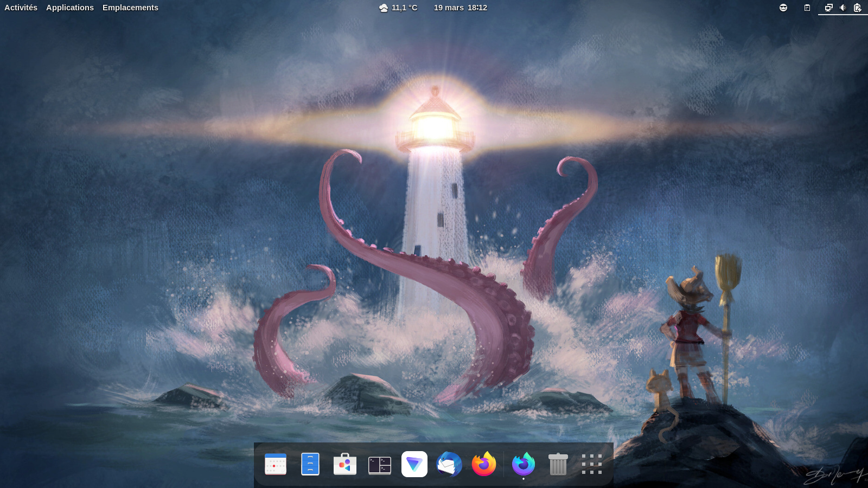Open the weather indicator showing 11,1 °C
The height and width of the screenshot is (488, 868).
coord(398,8)
